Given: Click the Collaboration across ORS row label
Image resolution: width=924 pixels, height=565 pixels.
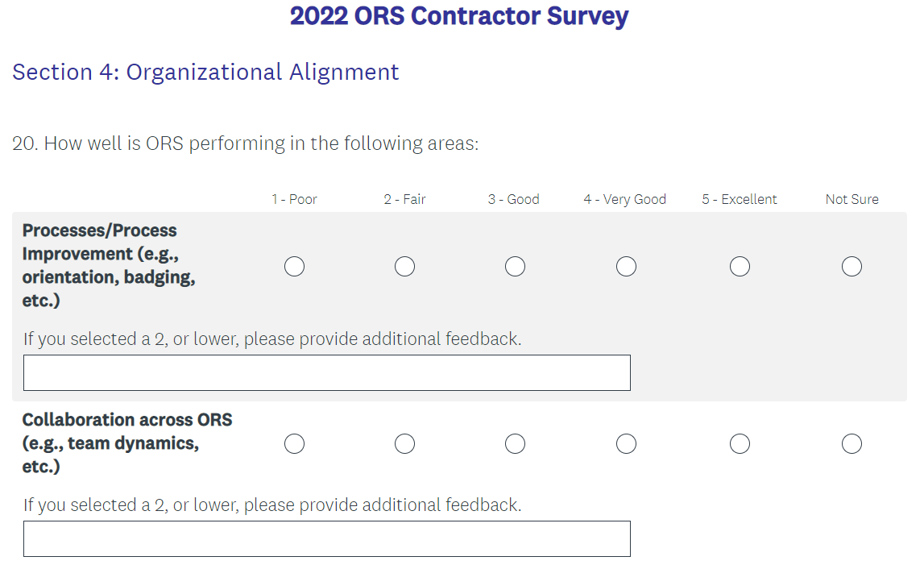Looking at the screenshot, I should [126, 443].
